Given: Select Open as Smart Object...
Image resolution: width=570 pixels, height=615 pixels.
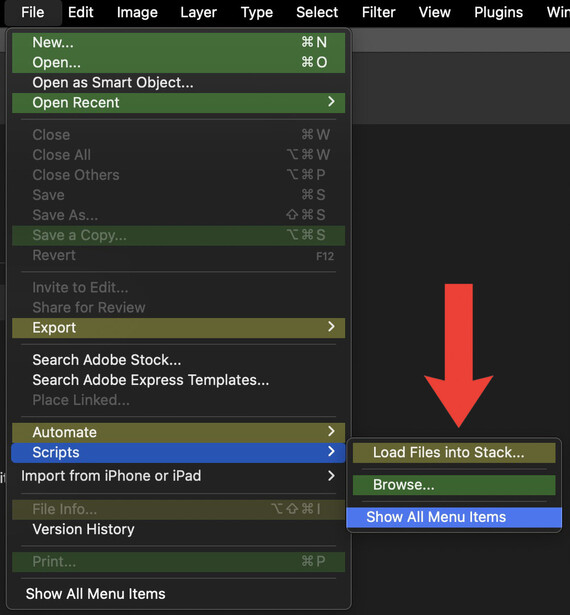Looking at the screenshot, I should pyautogui.click(x=178, y=83).
